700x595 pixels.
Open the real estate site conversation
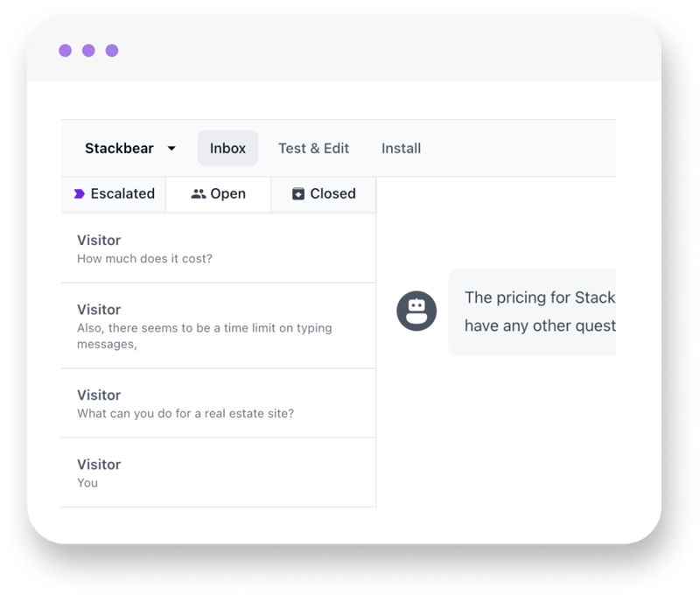click(x=218, y=403)
